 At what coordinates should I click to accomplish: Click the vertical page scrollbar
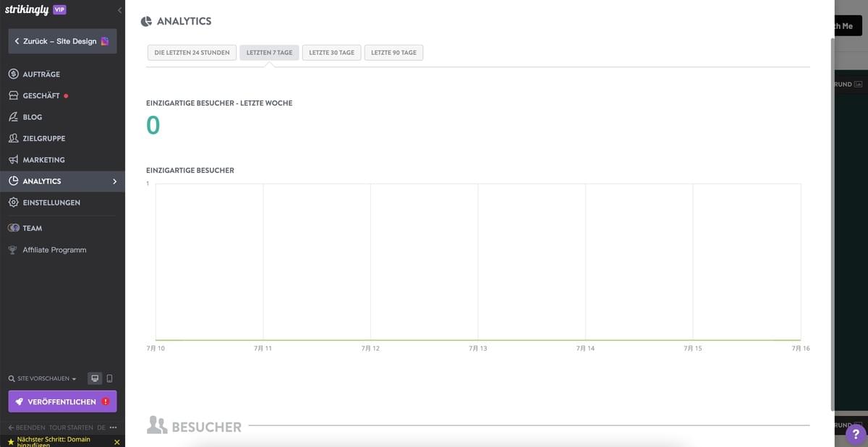coord(833,223)
